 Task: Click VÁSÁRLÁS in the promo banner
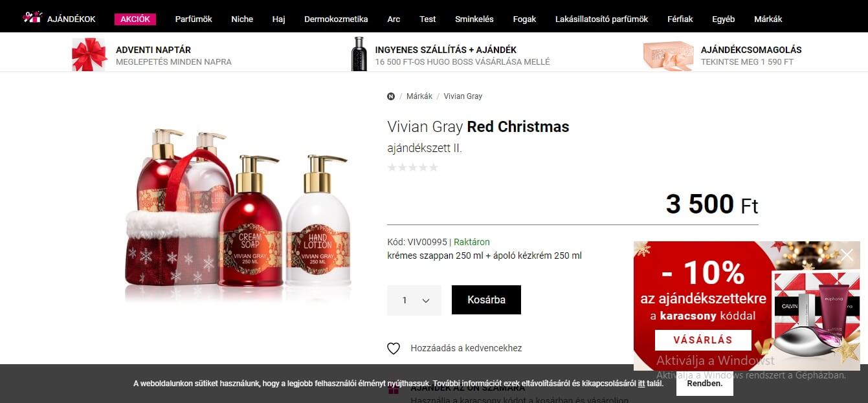tap(703, 340)
